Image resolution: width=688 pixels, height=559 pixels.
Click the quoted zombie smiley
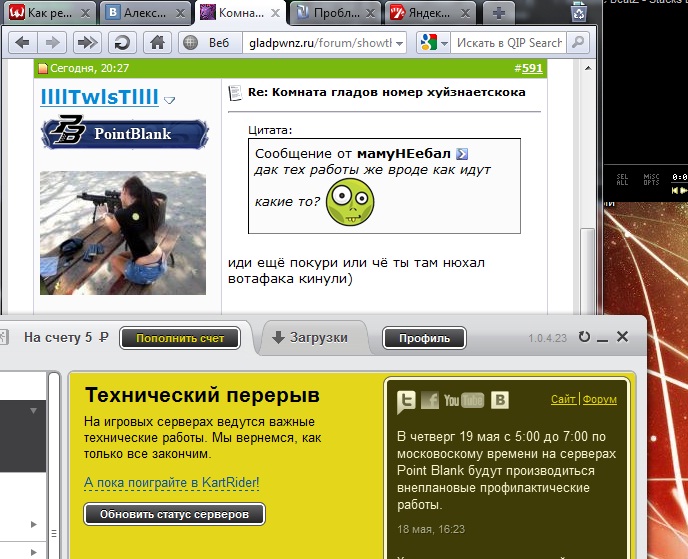click(x=350, y=202)
